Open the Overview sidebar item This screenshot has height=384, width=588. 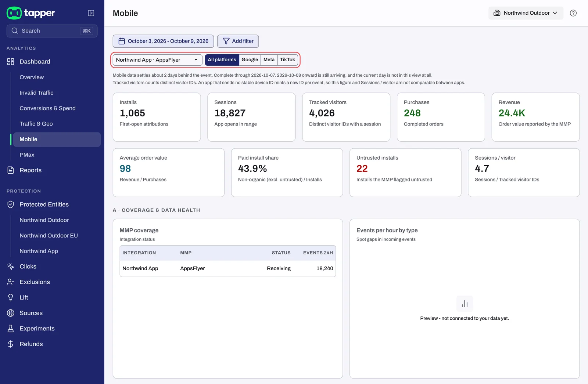[32, 77]
